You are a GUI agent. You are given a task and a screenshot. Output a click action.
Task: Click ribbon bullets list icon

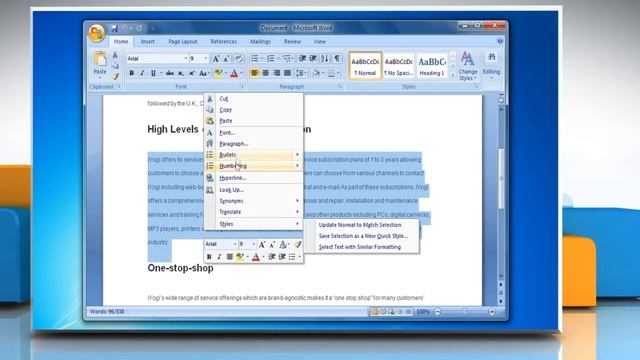[x=255, y=59]
